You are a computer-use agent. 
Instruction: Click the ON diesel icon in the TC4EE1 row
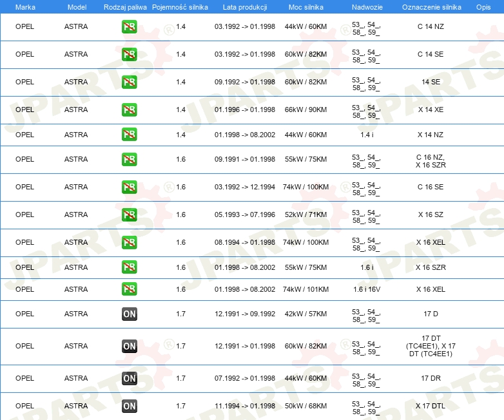point(129,346)
